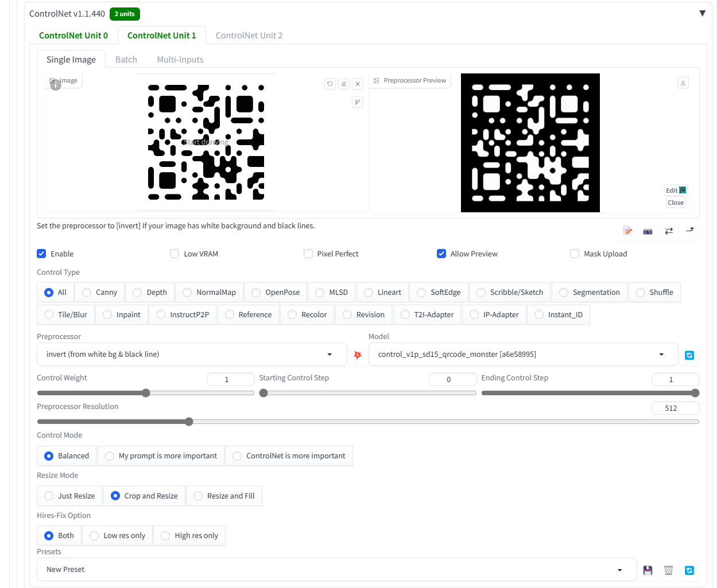Select the All control type
717x588 pixels.
(56, 293)
